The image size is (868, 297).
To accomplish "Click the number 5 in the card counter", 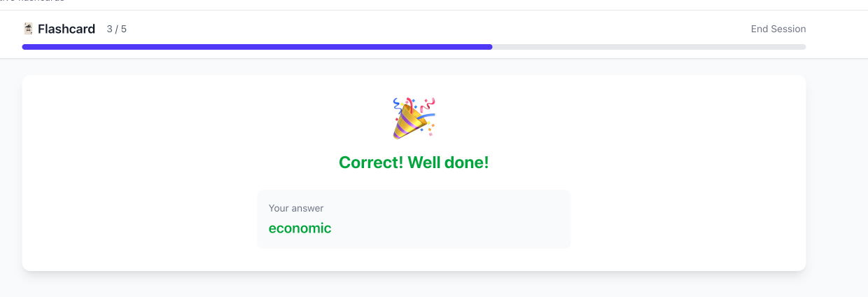I will [x=124, y=29].
